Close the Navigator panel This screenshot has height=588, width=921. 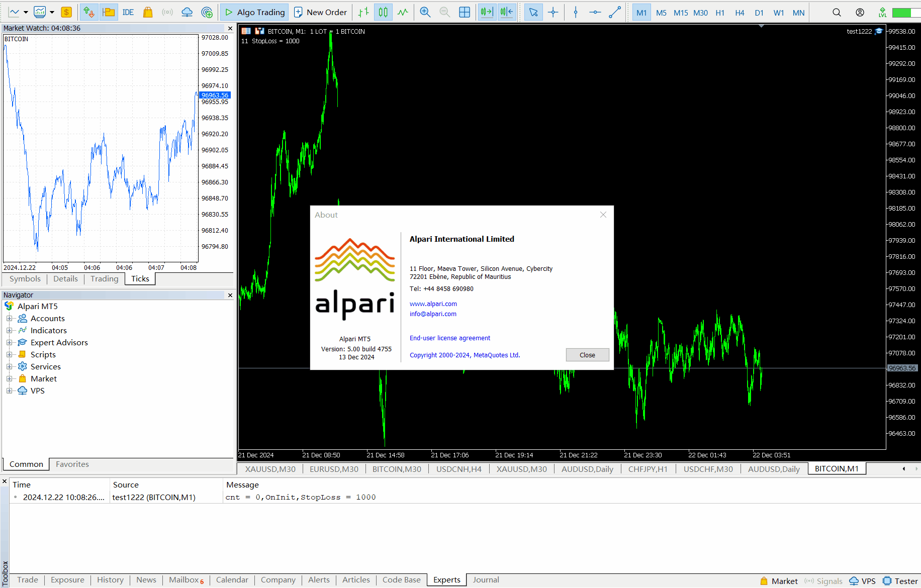click(230, 295)
